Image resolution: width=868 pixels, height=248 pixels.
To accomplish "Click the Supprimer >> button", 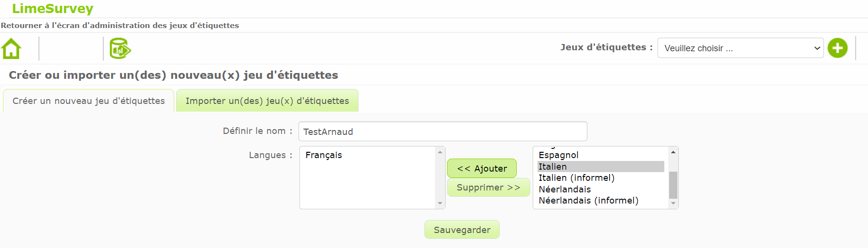I will point(488,188).
